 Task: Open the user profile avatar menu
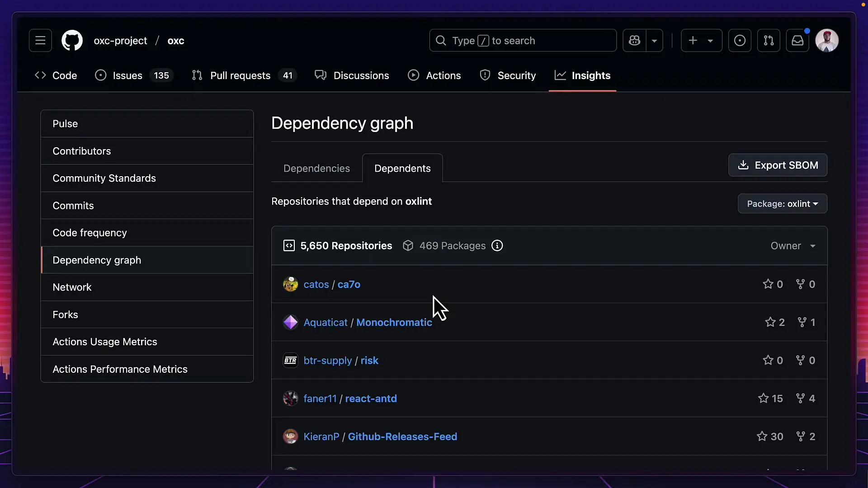(827, 41)
